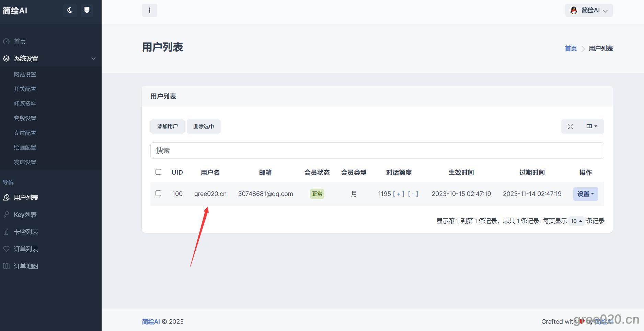Click the 正常 status badge
644x331 pixels.
coord(317,194)
